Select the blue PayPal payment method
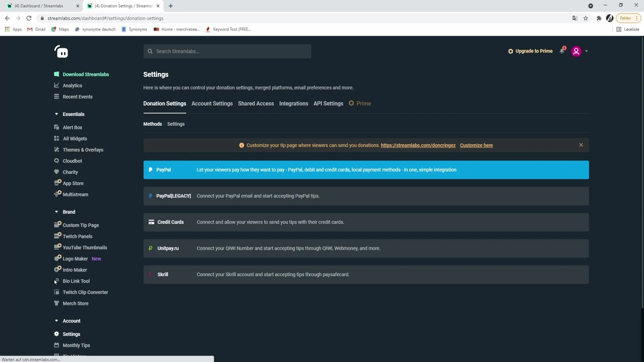This screenshot has width=644, height=362. 366,170
